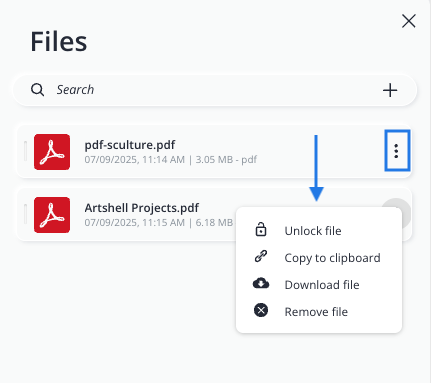
Task: Click the circled X remove icon
Action: click(x=261, y=310)
